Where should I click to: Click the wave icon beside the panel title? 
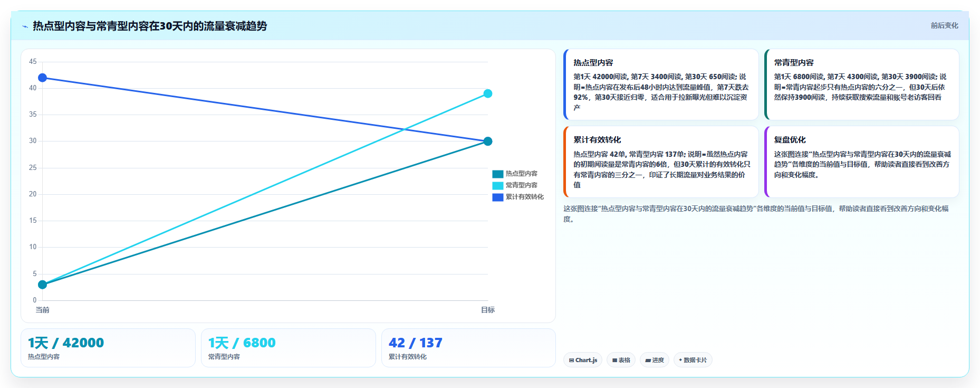pos(25,26)
